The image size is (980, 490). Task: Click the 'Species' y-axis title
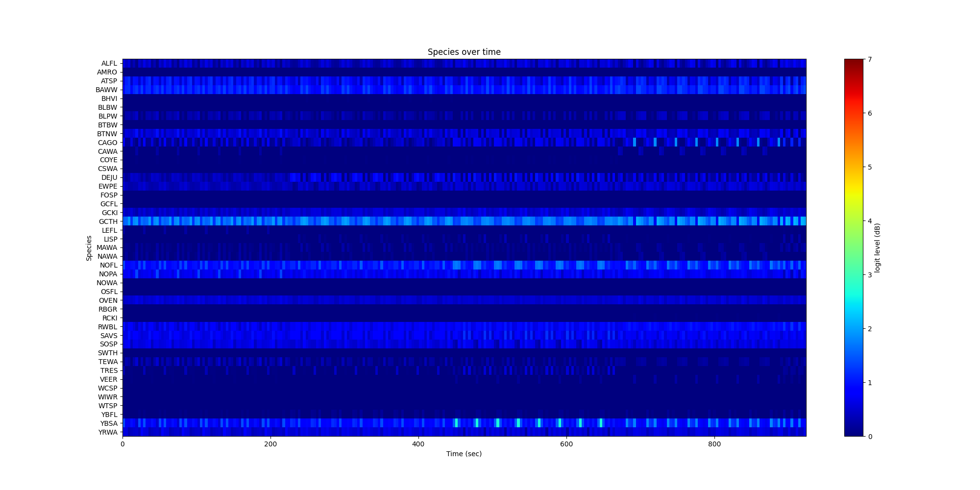tap(89, 248)
